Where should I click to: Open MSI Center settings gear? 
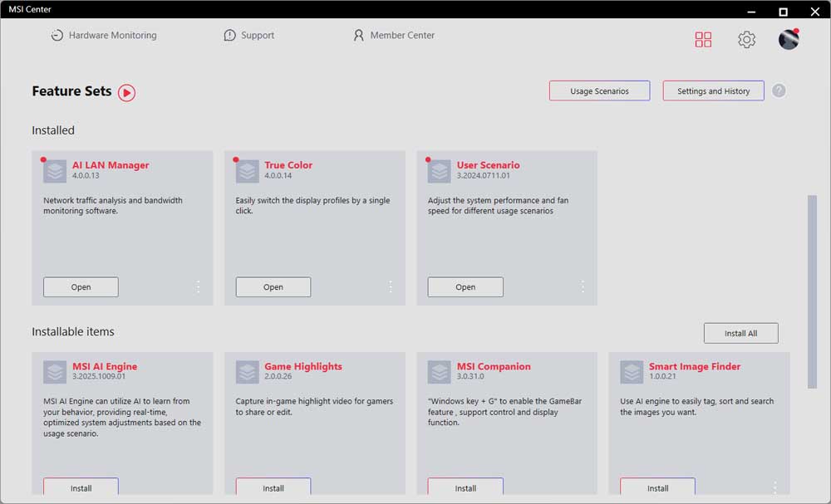point(746,39)
